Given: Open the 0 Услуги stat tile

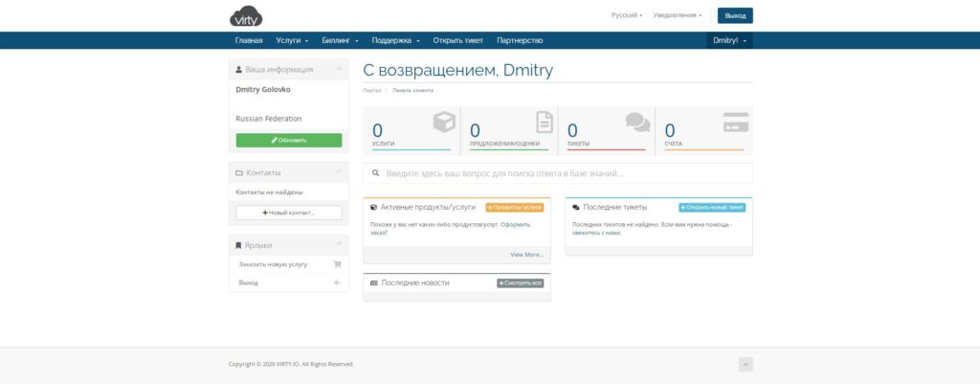Looking at the screenshot, I should [412, 130].
